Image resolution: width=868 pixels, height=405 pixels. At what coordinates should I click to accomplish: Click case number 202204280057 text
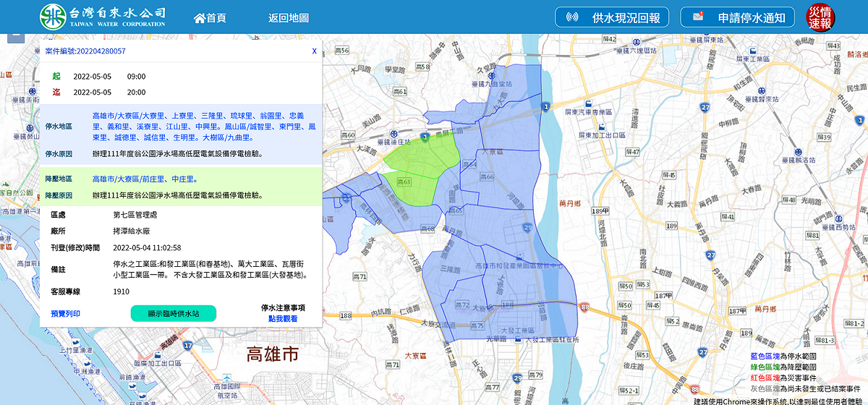(85, 51)
